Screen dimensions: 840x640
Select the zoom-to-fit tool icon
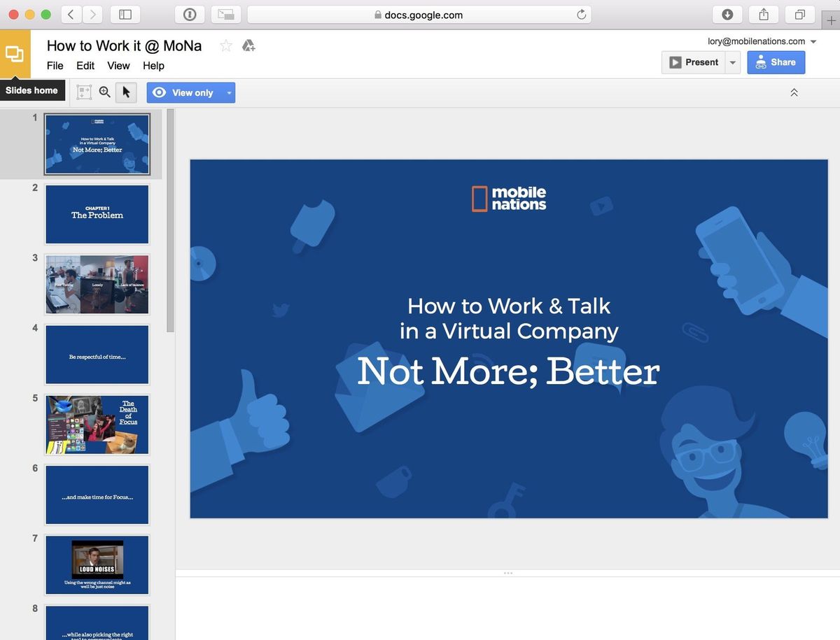click(84, 92)
